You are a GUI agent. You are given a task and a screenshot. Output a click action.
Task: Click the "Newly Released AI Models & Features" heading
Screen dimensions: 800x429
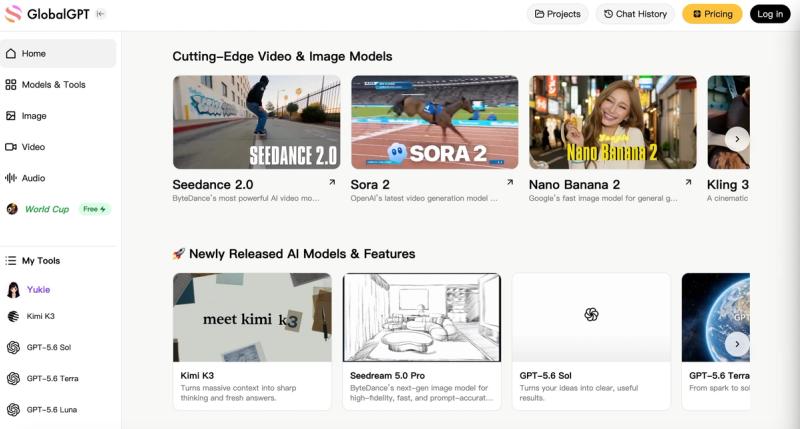coord(302,254)
